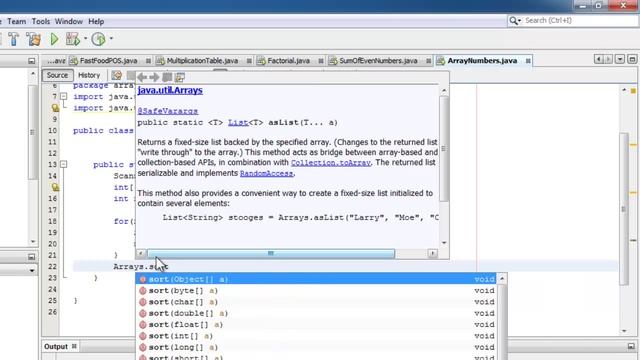Open source from Javadoc popup icon
This screenshot has height=360, width=640.
tap(180, 77)
